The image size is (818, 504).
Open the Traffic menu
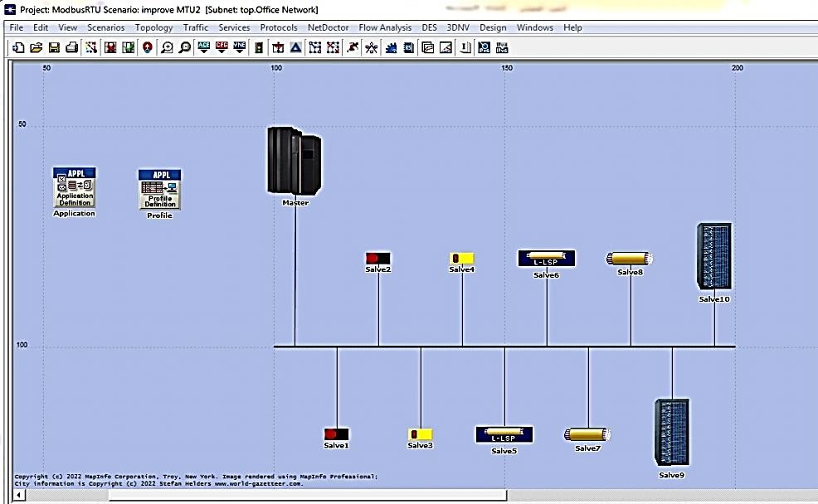point(196,27)
